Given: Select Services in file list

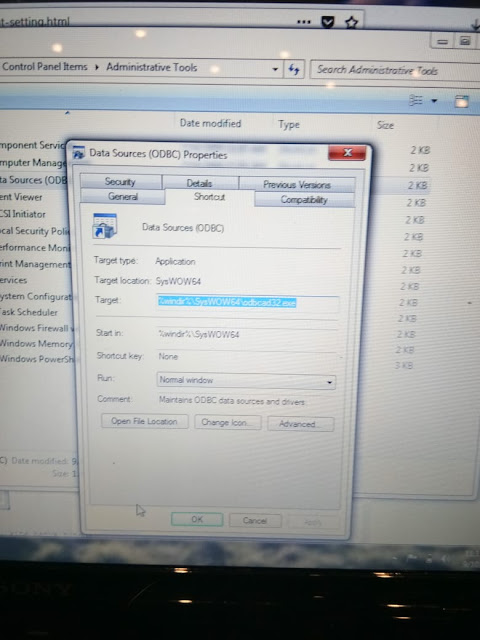Looking at the screenshot, I should tap(14, 280).
